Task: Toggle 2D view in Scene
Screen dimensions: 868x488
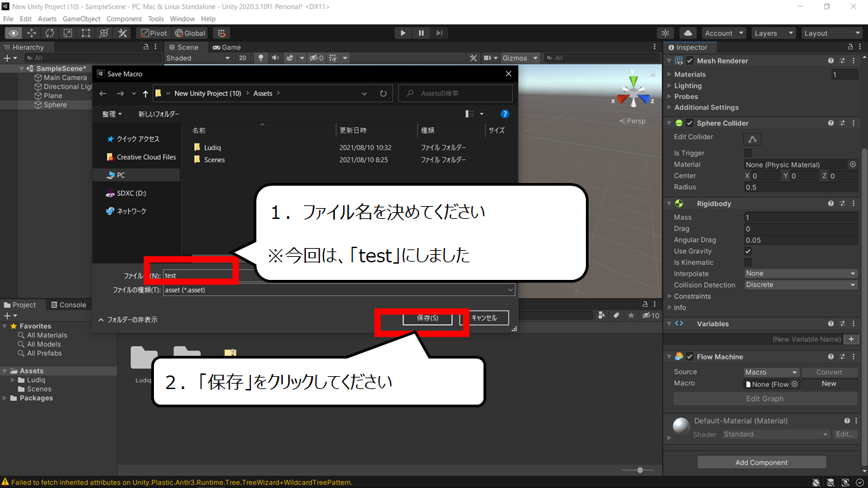Action: [243, 58]
